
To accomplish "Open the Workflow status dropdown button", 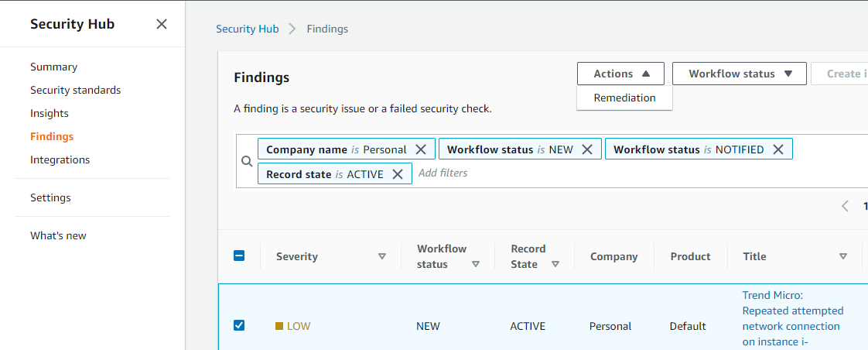I will 739,74.
